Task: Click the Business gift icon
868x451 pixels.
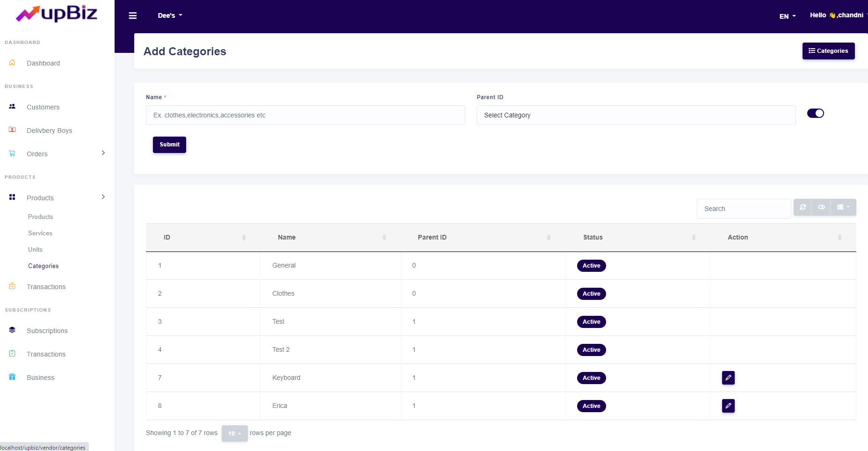Action: (12, 377)
